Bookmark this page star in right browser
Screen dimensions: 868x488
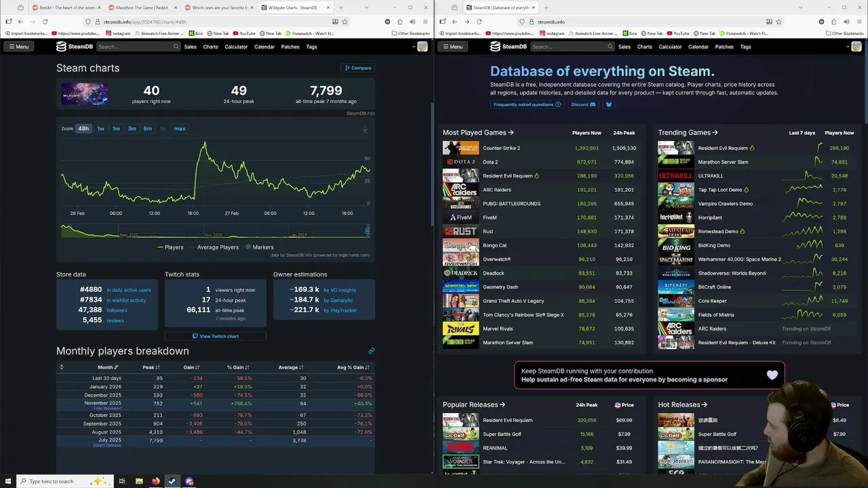click(x=778, y=22)
